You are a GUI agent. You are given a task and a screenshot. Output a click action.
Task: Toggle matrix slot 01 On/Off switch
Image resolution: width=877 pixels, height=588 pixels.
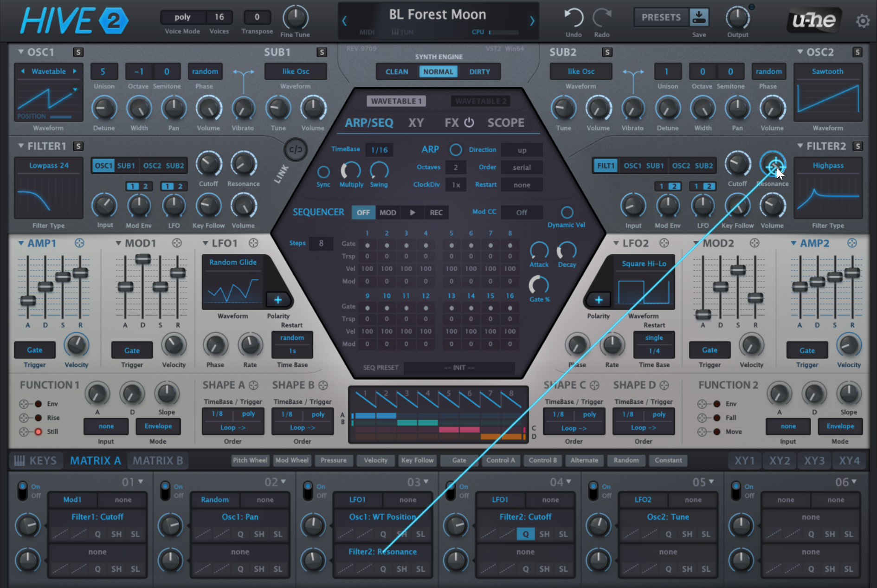point(22,491)
